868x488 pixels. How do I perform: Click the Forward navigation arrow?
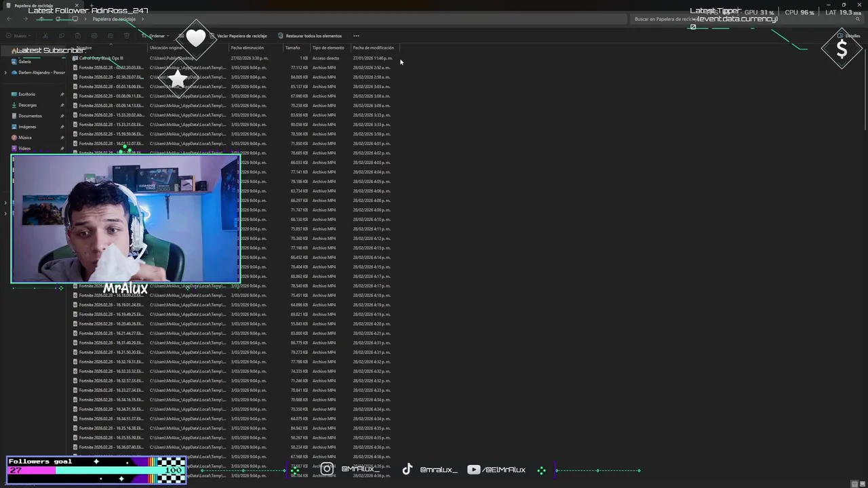click(x=25, y=19)
